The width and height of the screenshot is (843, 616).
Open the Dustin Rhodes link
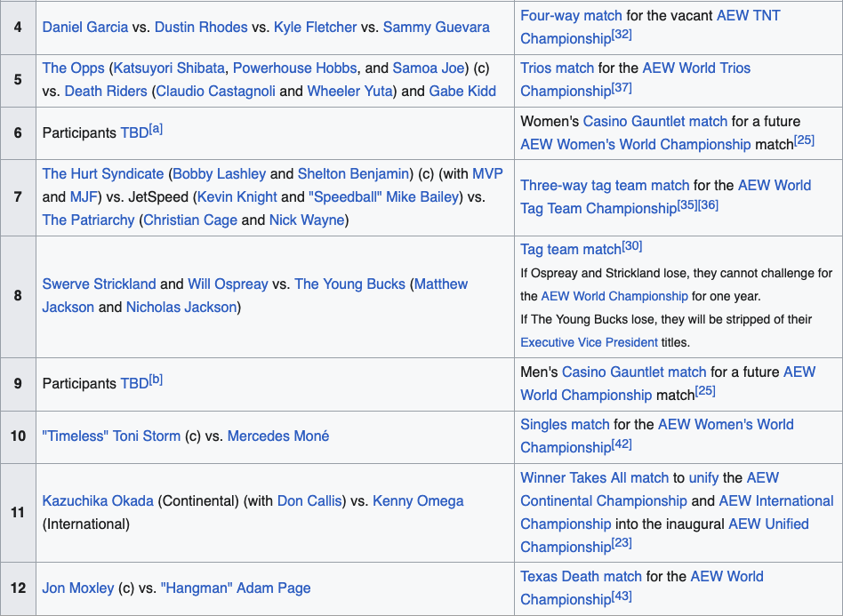pyautogui.click(x=201, y=28)
